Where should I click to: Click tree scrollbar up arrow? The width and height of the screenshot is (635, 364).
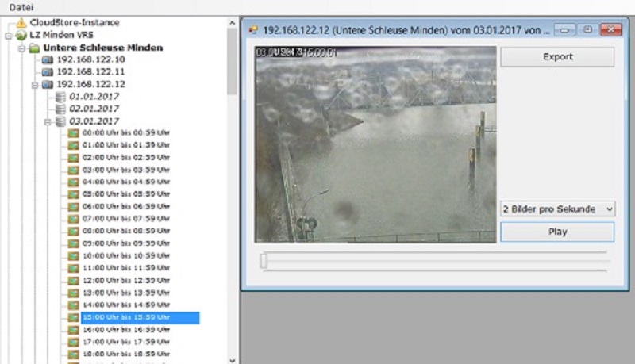(232, 23)
